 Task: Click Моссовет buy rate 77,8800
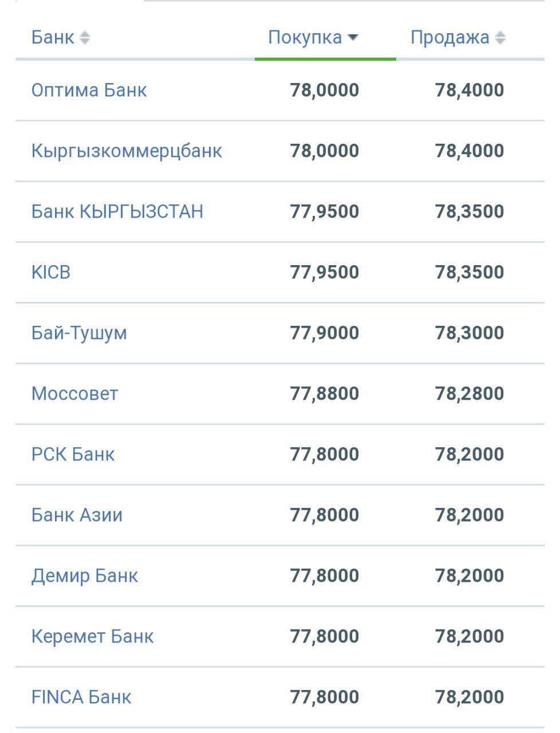pyautogui.click(x=325, y=394)
